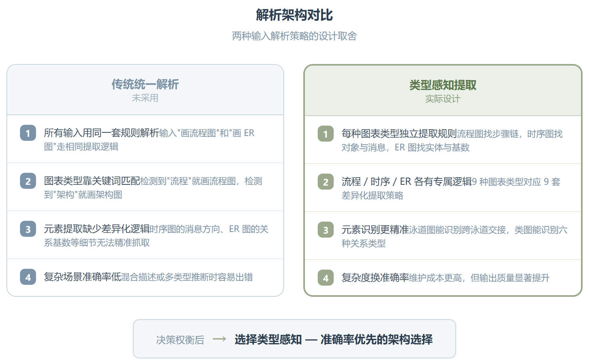Click number badge 3 beside 元素识别更精准
This screenshot has height=364, width=589.
tap(326, 230)
